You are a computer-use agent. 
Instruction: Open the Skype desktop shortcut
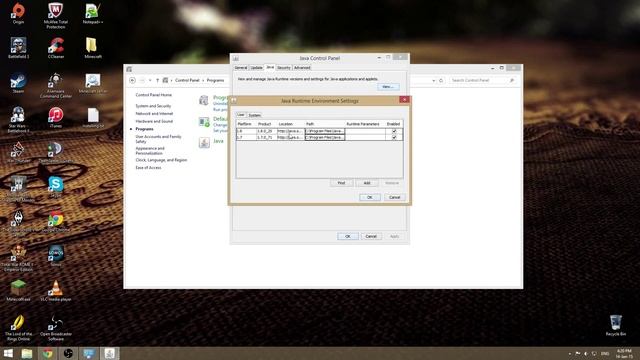pyautogui.click(x=56, y=187)
